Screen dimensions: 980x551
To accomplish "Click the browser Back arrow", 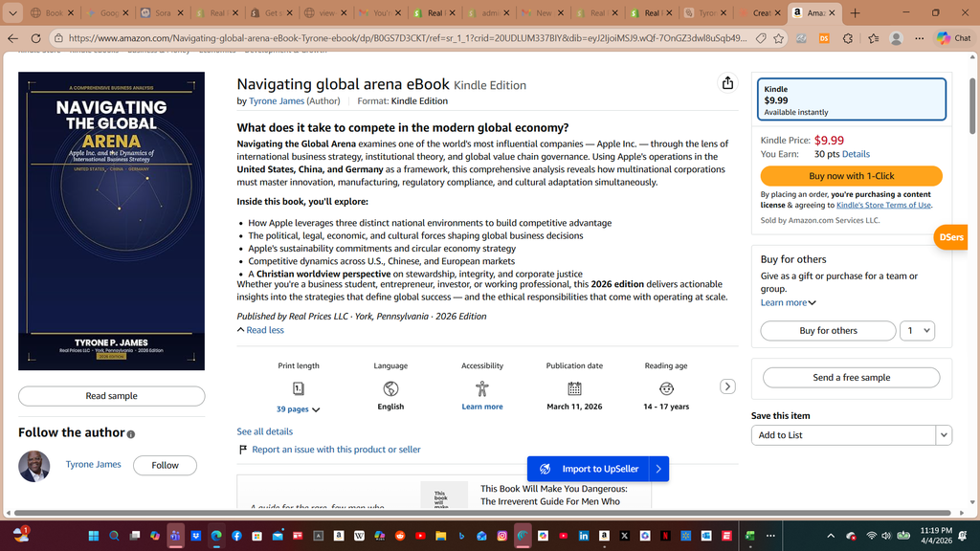I will [13, 38].
